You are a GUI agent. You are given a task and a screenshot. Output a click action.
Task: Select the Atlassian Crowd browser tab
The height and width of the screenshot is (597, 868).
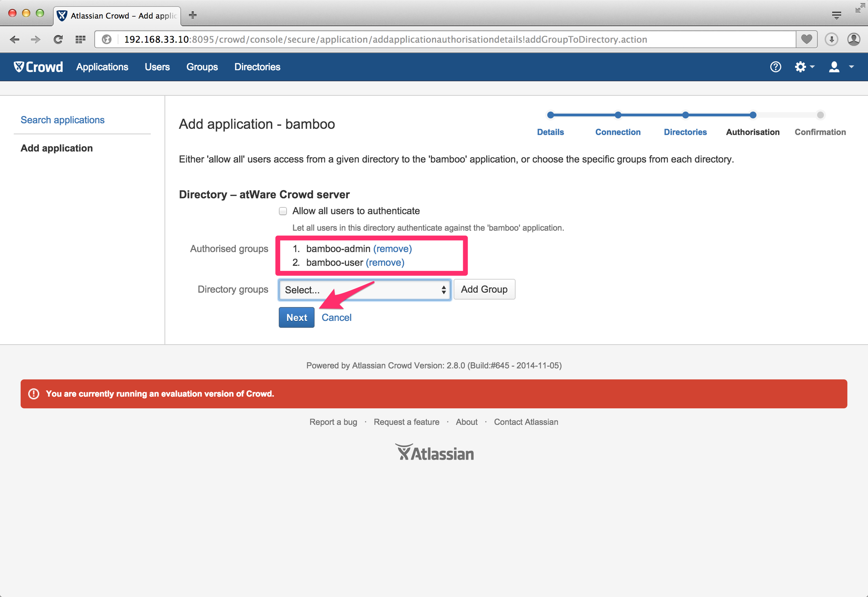tap(117, 16)
